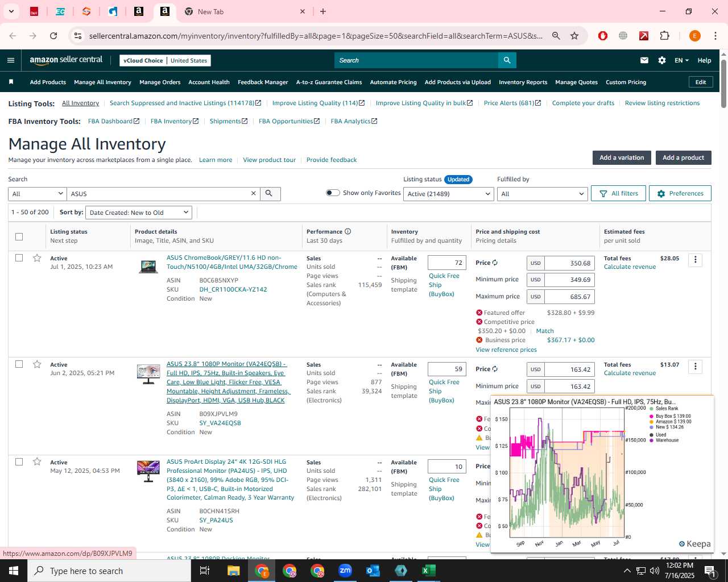Clear the ASUS search term with X
The image size is (728, 582).
click(254, 194)
